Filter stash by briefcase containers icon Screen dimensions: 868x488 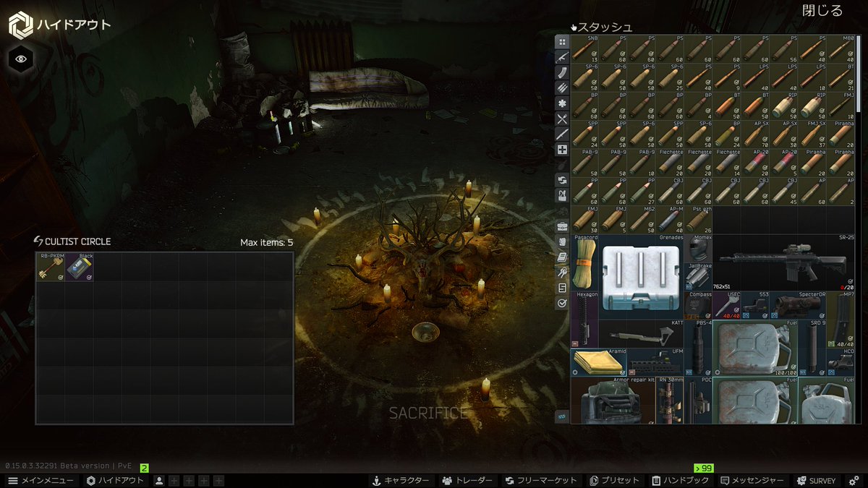562,226
